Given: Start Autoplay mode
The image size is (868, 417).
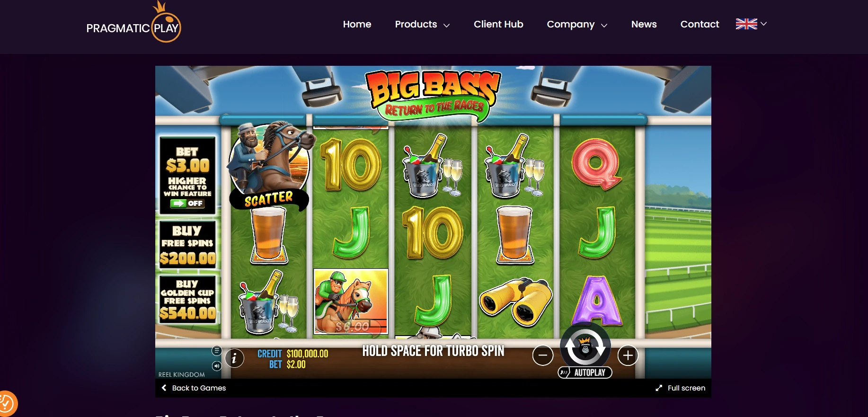Looking at the screenshot, I should click(585, 373).
